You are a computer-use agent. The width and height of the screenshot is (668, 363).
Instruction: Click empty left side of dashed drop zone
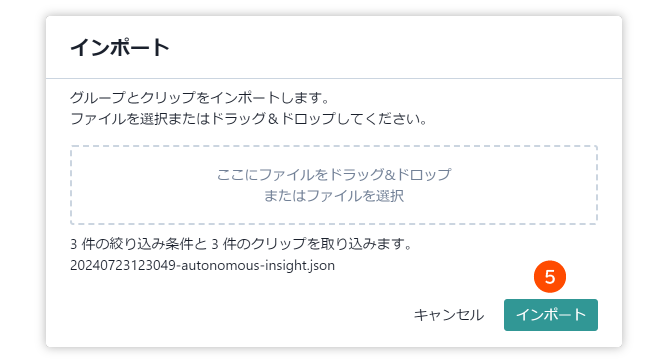tap(141, 185)
